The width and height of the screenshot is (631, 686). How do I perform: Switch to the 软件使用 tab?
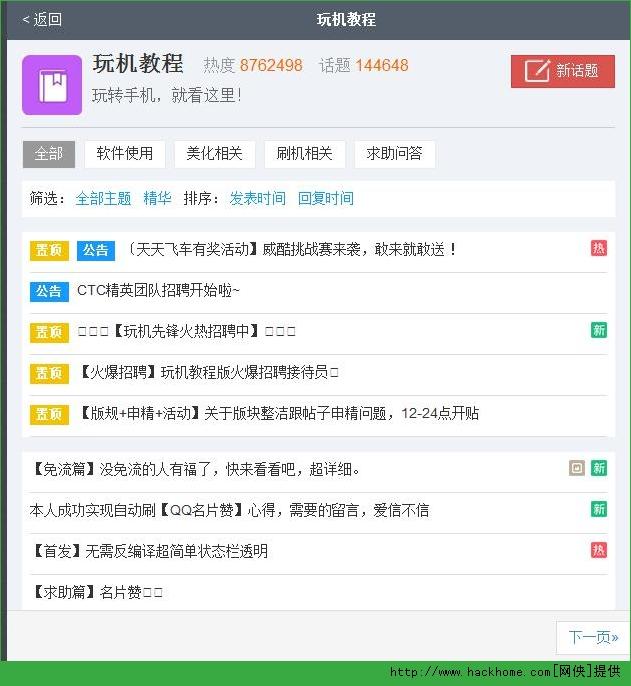tap(125, 154)
